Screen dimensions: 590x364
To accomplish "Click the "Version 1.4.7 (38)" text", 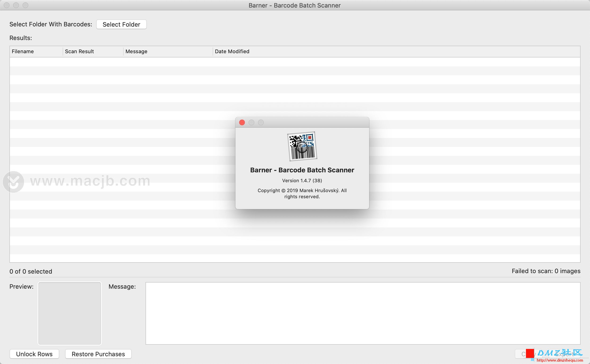I will pyautogui.click(x=302, y=181).
